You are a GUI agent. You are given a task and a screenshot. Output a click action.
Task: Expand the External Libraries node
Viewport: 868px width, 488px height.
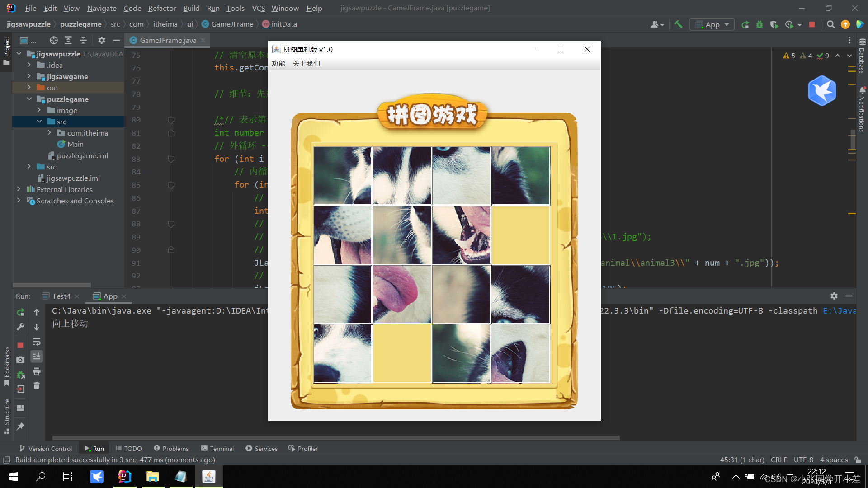tap(19, 189)
